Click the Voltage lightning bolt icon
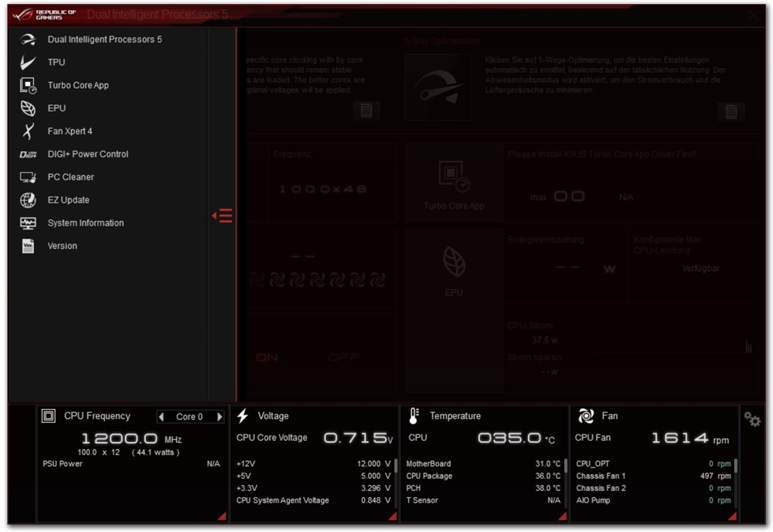Viewport: 773px width, 532px height. pos(242,416)
